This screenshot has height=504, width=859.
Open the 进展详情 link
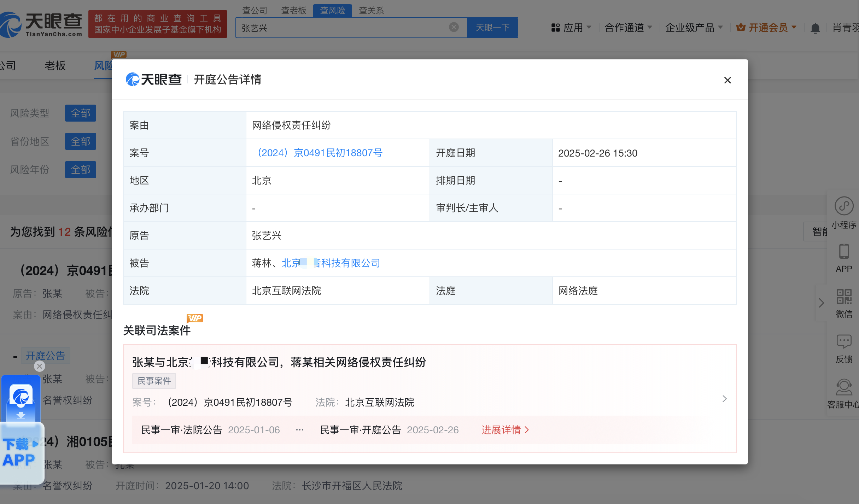(x=505, y=430)
